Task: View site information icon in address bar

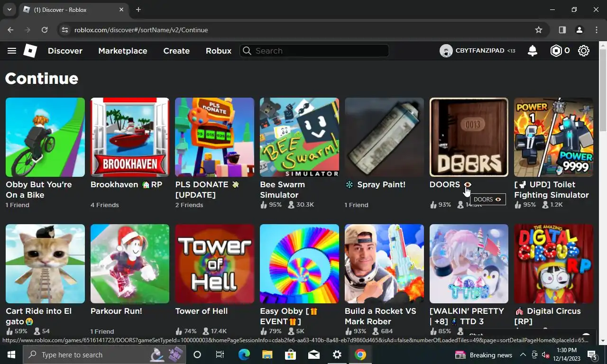Action: point(65,30)
